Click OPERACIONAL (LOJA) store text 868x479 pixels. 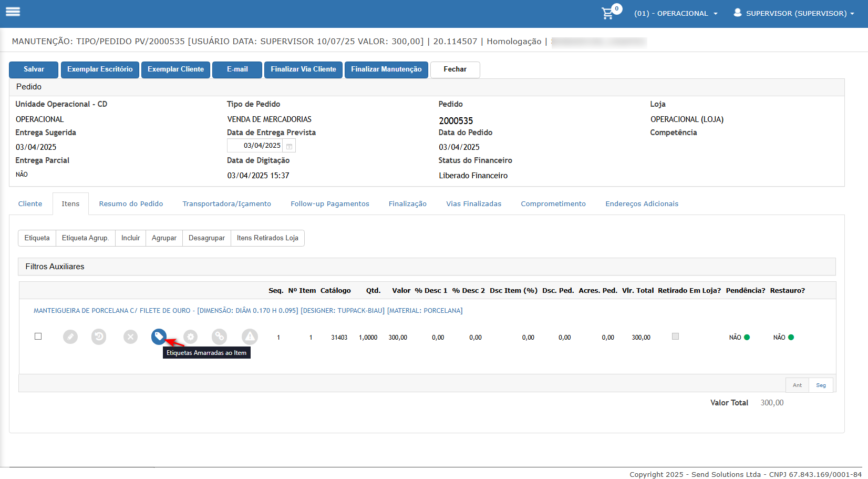687,119
